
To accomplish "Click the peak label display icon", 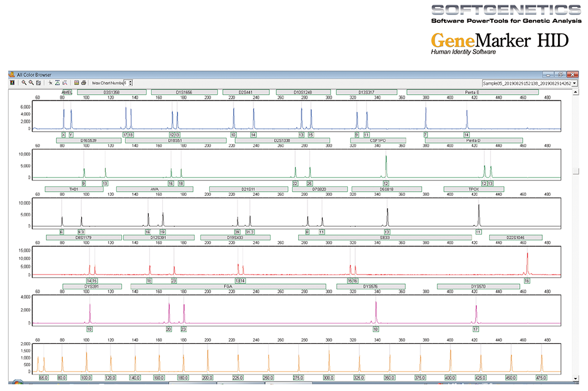I will point(65,83).
